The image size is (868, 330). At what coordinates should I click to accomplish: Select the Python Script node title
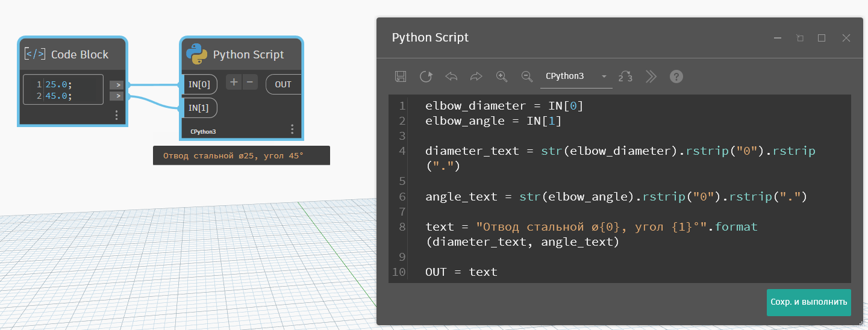[248, 54]
